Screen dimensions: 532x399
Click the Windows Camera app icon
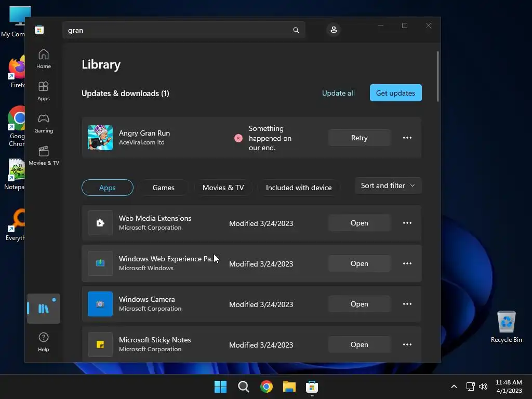pos(100,303)
